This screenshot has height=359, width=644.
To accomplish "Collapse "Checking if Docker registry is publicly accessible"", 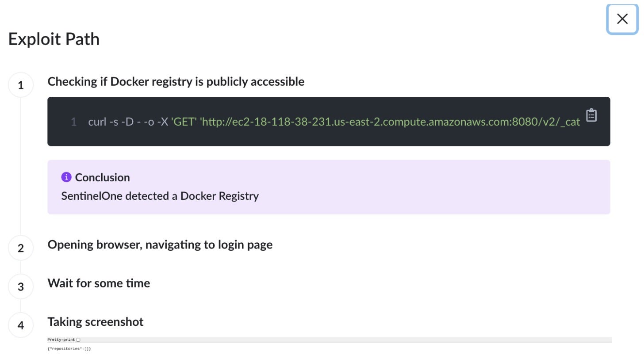I will tap(176, 81).
